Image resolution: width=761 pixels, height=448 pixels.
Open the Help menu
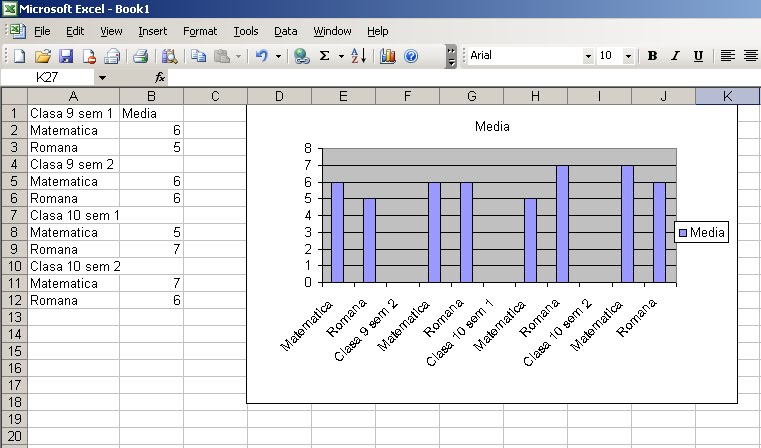tap(378, 31)
